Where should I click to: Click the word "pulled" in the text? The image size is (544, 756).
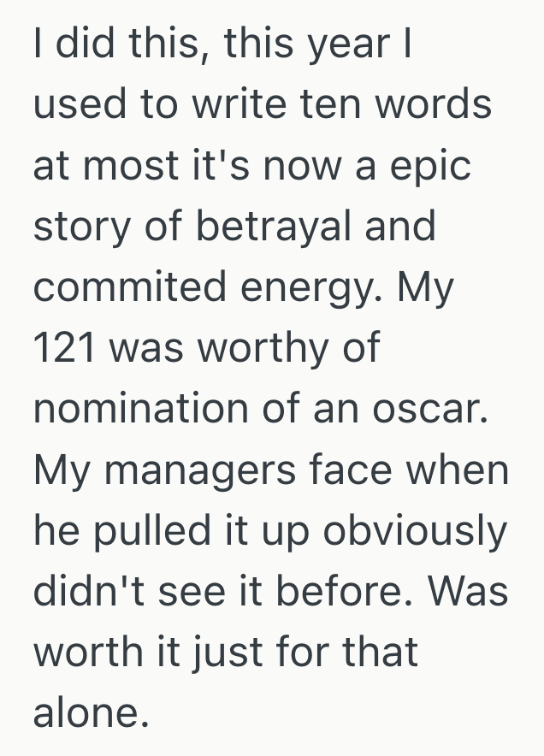148,531
